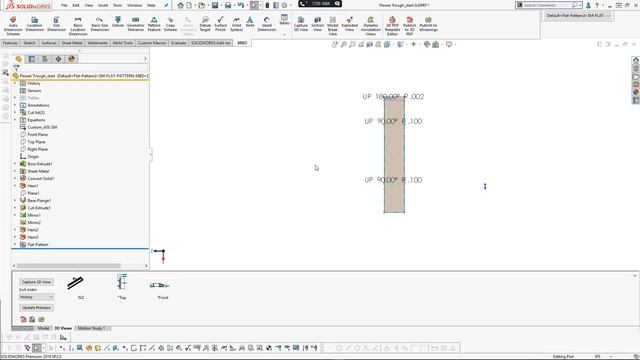The height and width of the screenshot is (360, 640).
Task: Switch to Motion Study 1 tab
Action: pyautogui.click(x=91, y=328)
